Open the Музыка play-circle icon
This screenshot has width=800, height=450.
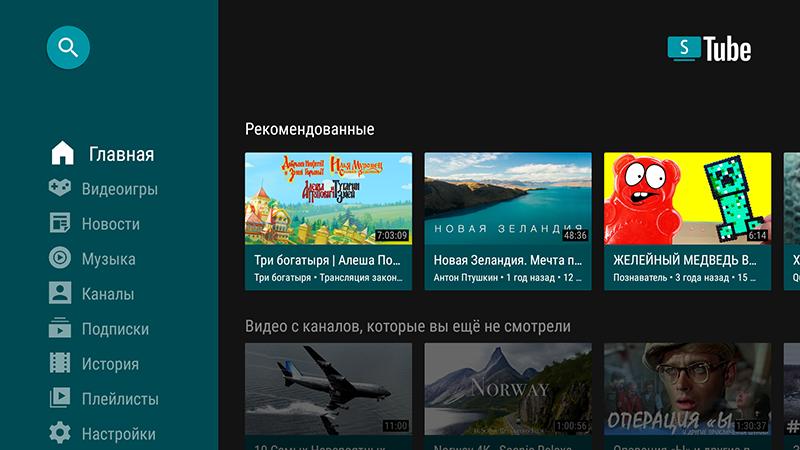tap(61, 259)
